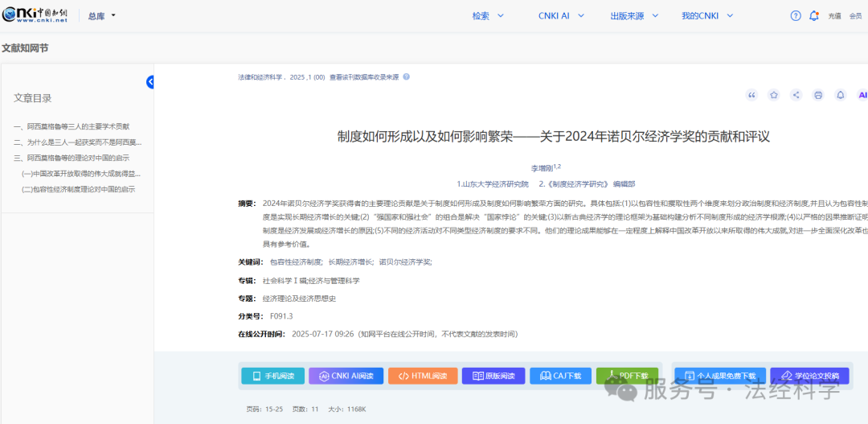Click the CNKI logo
Screen dimensions: 868x424
click(x=35, y=15)
